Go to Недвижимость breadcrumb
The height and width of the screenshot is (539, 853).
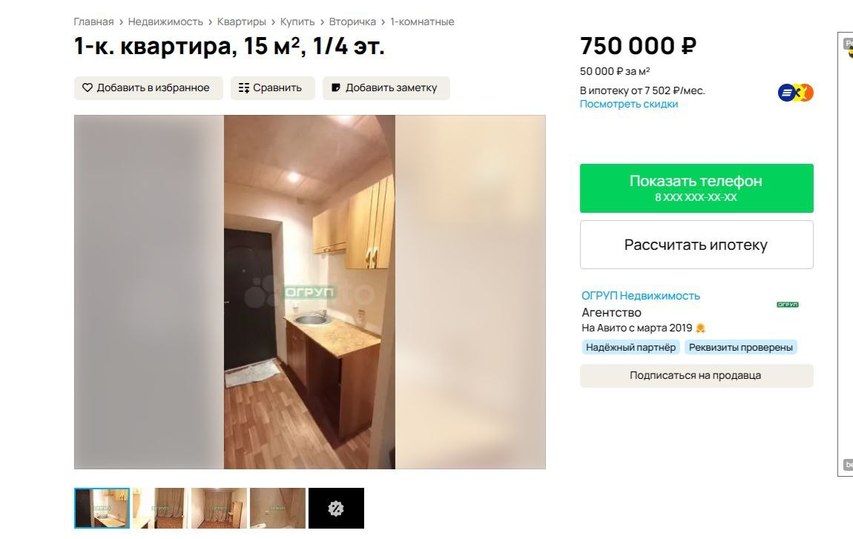point(165,22)
